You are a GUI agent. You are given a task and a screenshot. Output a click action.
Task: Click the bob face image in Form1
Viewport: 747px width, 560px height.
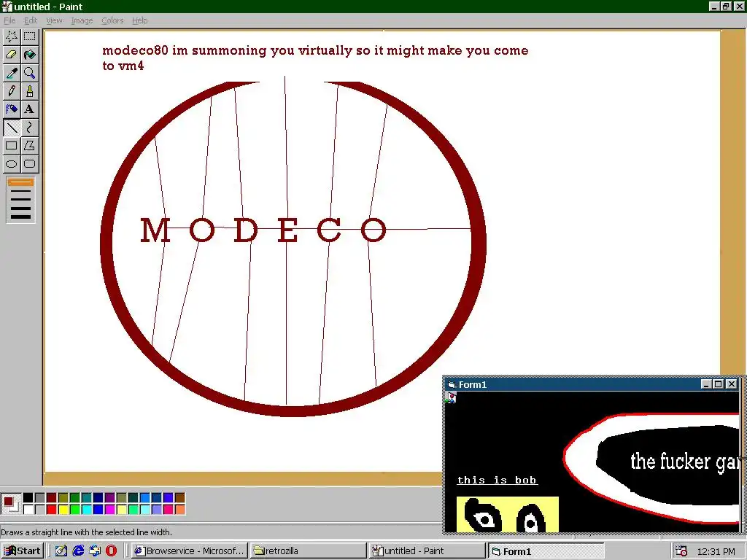pyautogui.click(x=508, y=514)
